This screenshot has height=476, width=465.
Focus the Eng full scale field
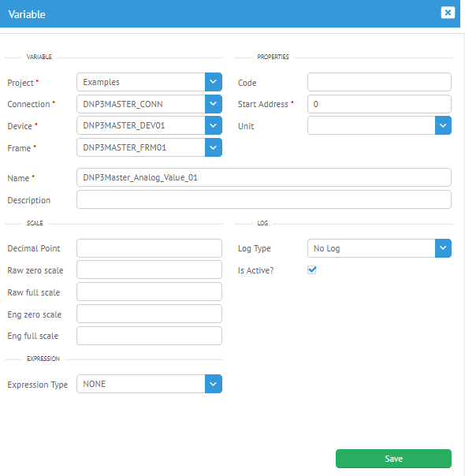(149, 336)
